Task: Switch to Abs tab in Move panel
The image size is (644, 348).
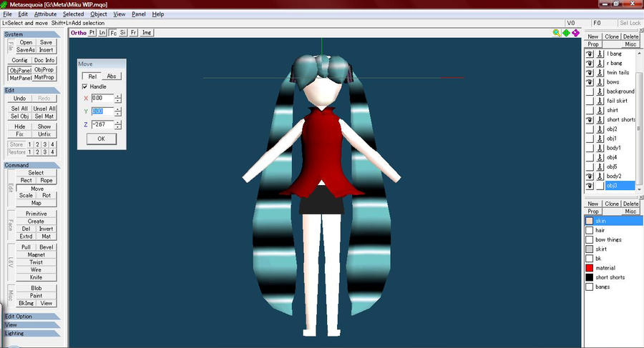Action: [x=112, y=76]
